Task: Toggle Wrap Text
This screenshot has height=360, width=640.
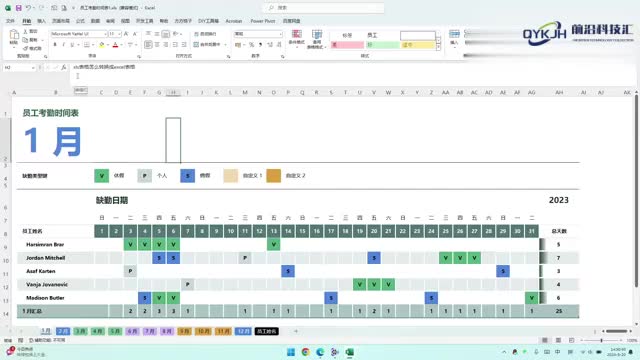Action: (205, 34)
